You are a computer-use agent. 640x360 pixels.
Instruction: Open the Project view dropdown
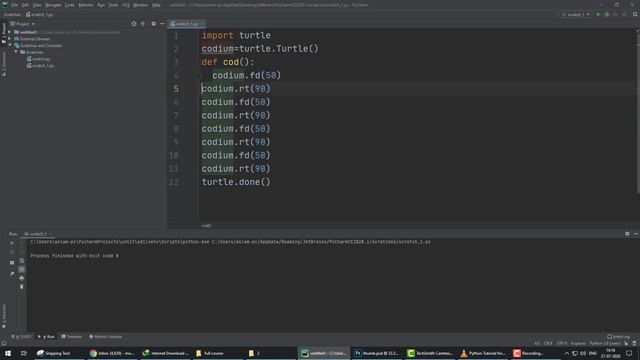(22, 24)
